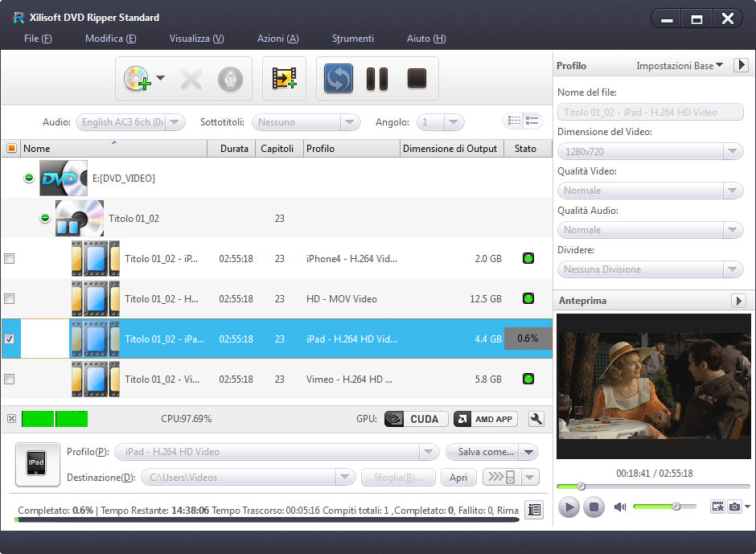Click the DVD info toolbar icon

(230, 79)
